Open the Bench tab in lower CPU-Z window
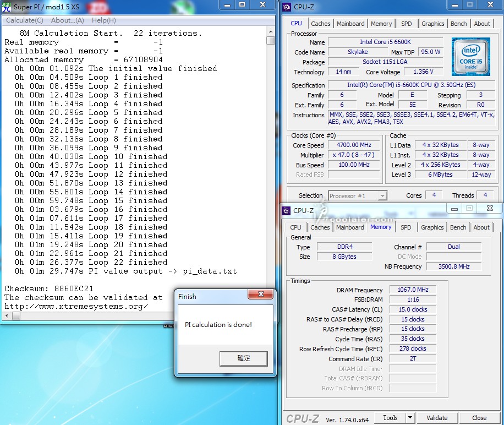 coord(458,227)
